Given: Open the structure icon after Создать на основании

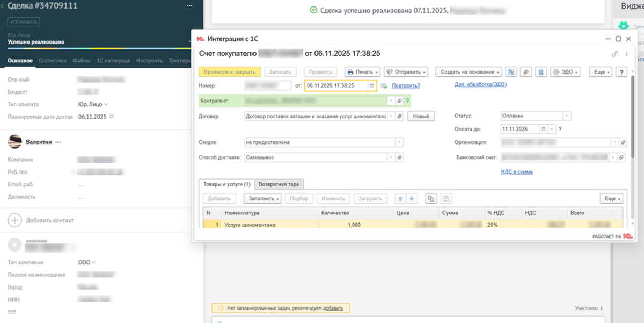Looking at the screenshot, I should click(x=511, y=72).
